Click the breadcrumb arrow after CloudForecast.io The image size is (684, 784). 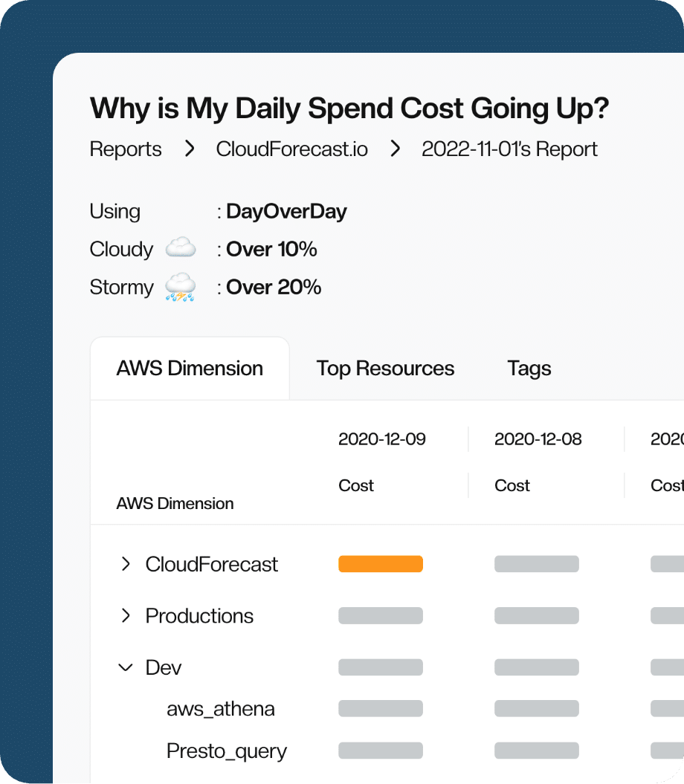coord(395,149)
